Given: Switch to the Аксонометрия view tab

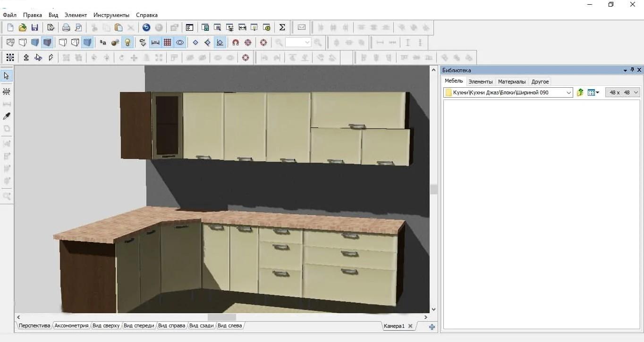Looking at the screenshot, I should click(x=71, y=325).
